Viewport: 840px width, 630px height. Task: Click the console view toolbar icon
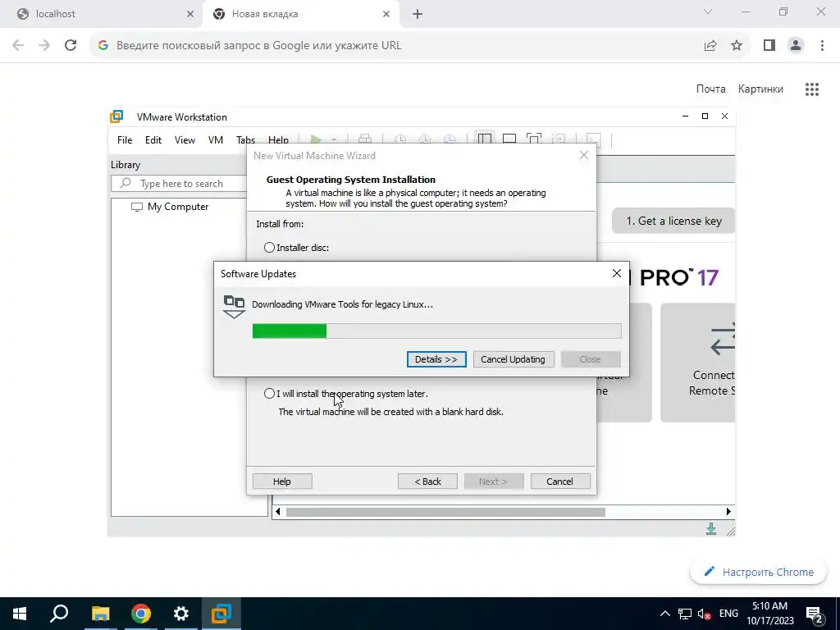click(x=594, y=139)
